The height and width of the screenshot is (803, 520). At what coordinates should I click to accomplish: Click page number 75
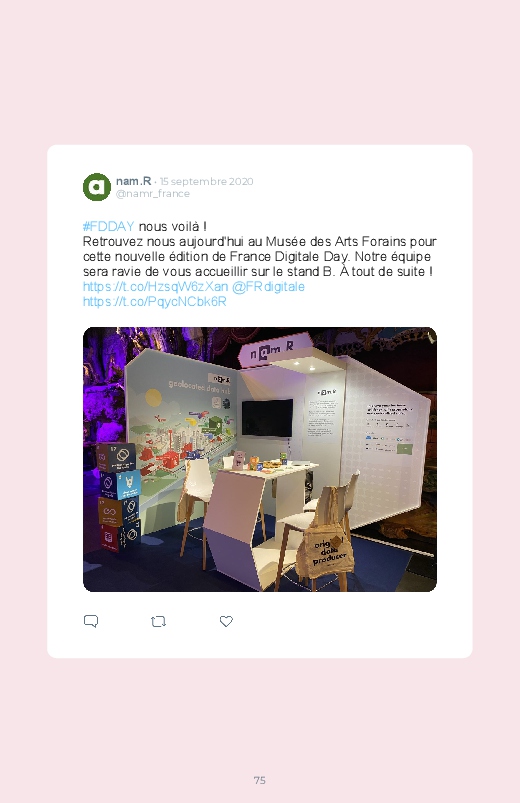click(260, 780)
